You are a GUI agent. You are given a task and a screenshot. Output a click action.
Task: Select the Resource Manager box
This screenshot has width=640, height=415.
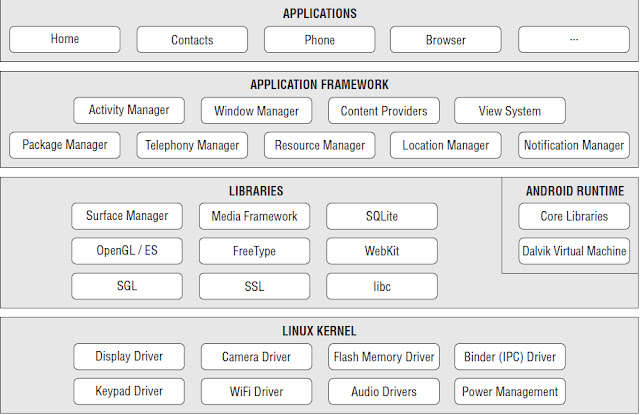pyautogui.click(x=320, y=145)
